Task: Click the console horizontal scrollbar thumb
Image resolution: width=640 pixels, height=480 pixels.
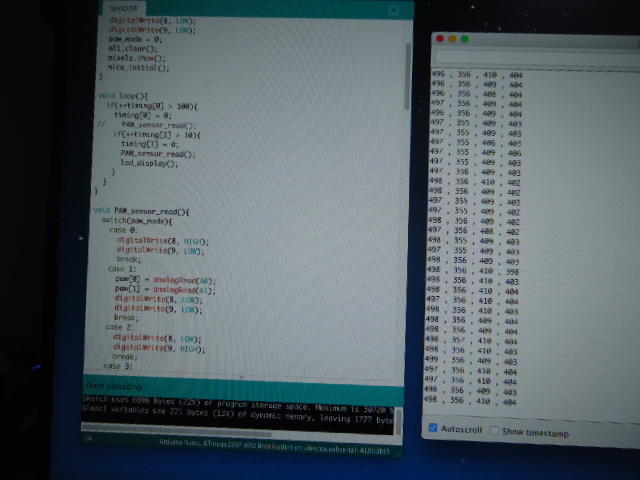Action: point(176,430)
